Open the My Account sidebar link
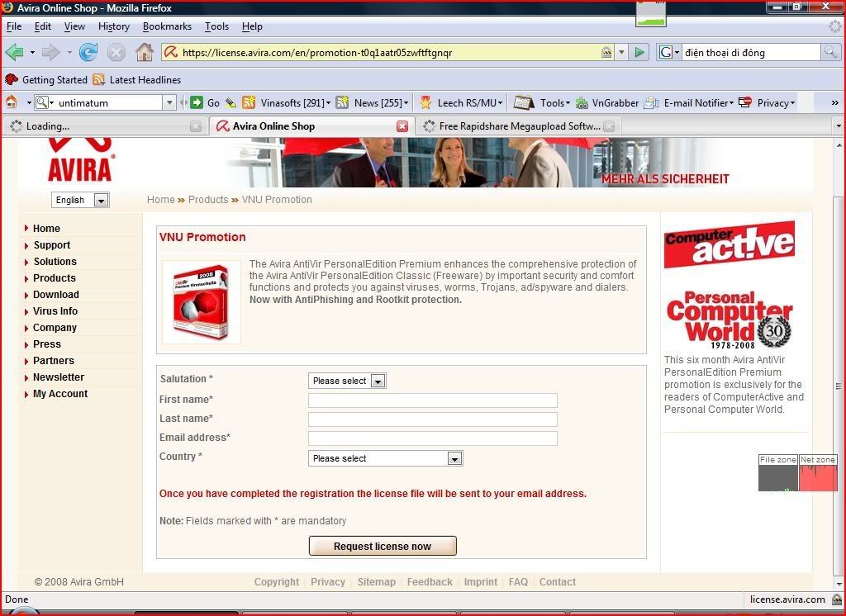The width and height of the screenshot is (846, 616). tap(60, 394)
